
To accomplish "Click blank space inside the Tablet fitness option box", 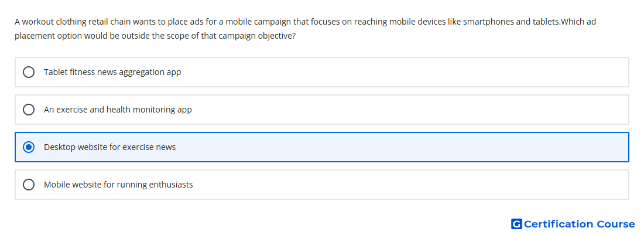I will coord(403,72).
